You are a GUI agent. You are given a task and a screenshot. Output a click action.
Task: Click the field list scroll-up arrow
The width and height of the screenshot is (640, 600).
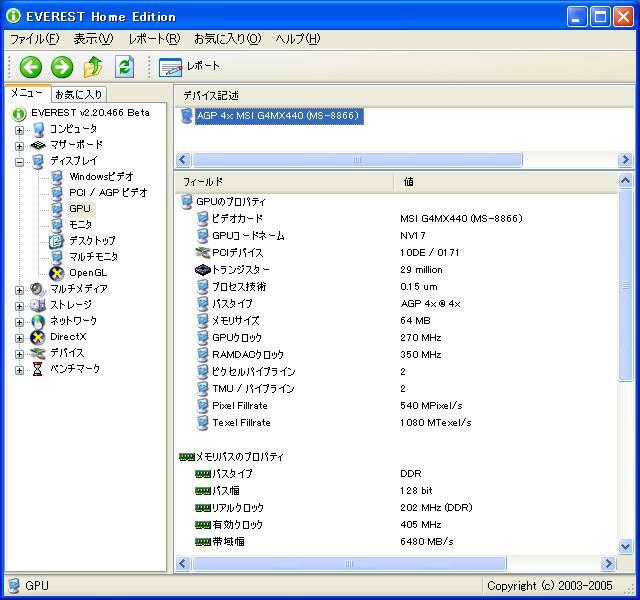(x=625, y=180)
